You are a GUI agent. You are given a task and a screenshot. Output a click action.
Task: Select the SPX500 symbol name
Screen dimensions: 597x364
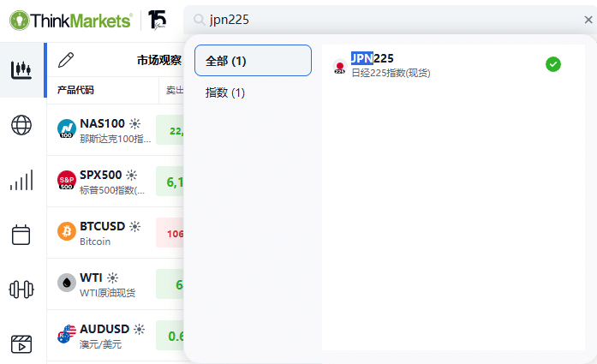coord(101,175)
